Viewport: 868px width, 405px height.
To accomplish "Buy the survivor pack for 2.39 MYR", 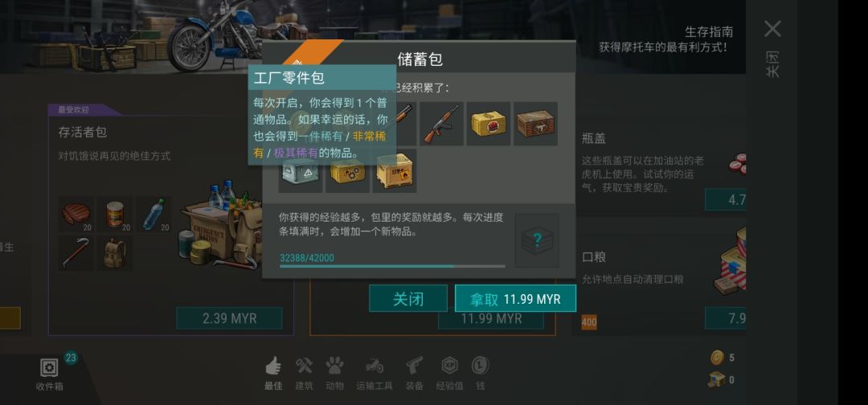I will [229, 319].
